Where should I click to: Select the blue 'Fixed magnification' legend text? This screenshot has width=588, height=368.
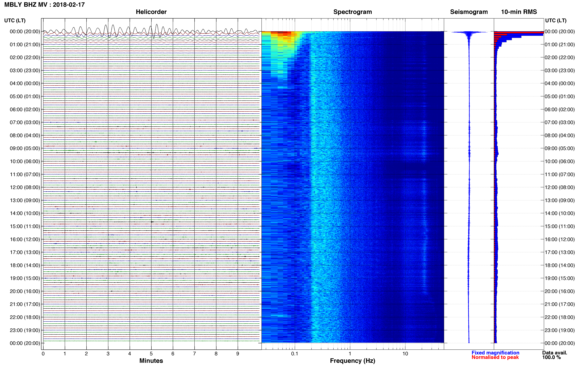click(x=495, y=353)
